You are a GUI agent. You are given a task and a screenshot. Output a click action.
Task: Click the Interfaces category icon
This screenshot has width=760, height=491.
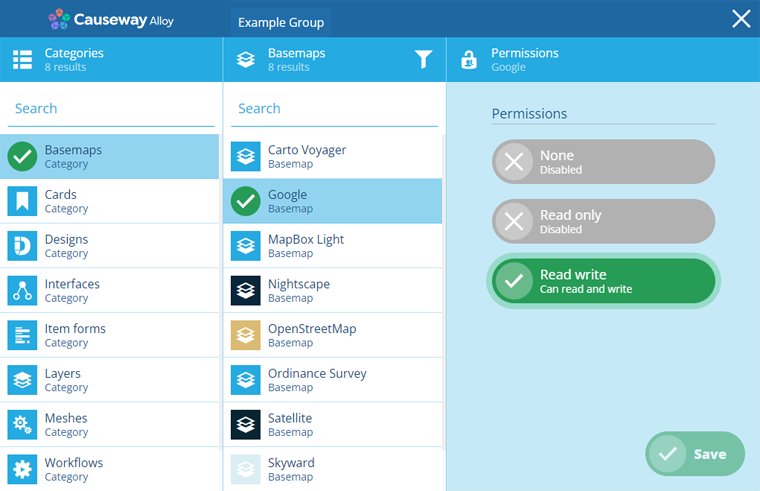pyautogui.click(x=22, y=290)
